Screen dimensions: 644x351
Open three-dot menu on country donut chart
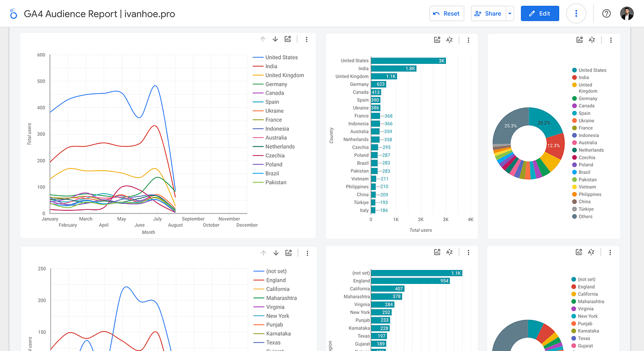pos(611,40)
